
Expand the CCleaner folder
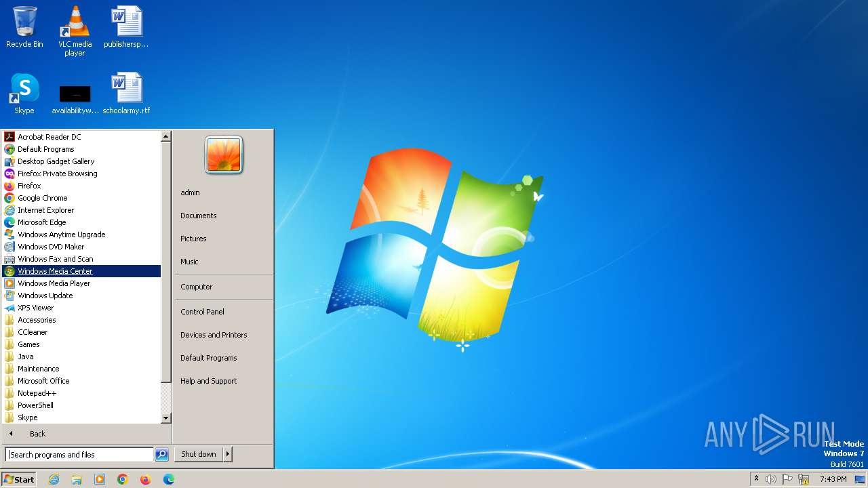point(81,332)
